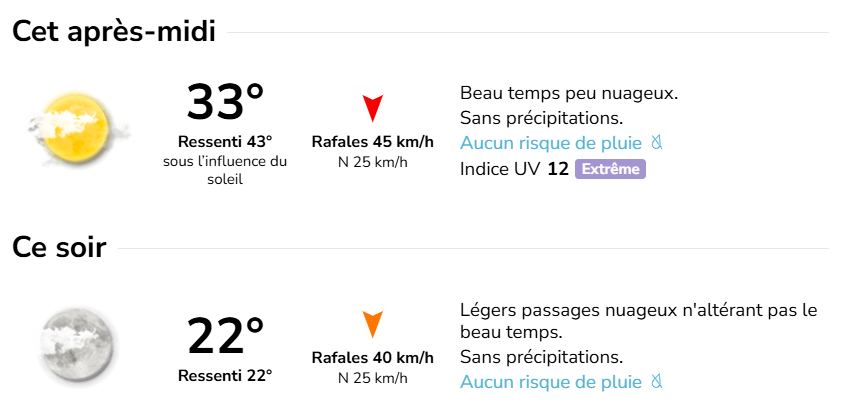Select the "Ce soir" section heading
The image size is (845, 404).
tap(59, 248)
